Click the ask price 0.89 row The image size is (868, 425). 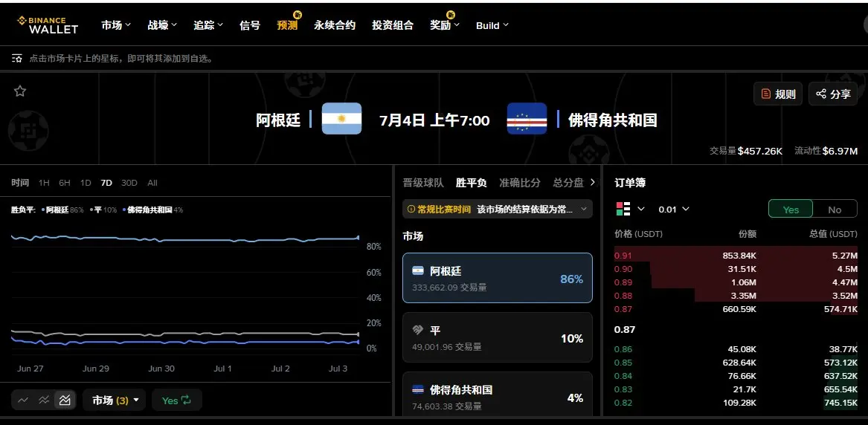tap(736, 282)
